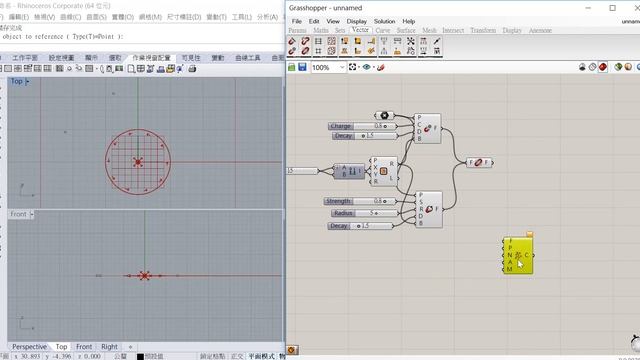Select the orange Square grid component
640x360 pixels.
(383, 171)
